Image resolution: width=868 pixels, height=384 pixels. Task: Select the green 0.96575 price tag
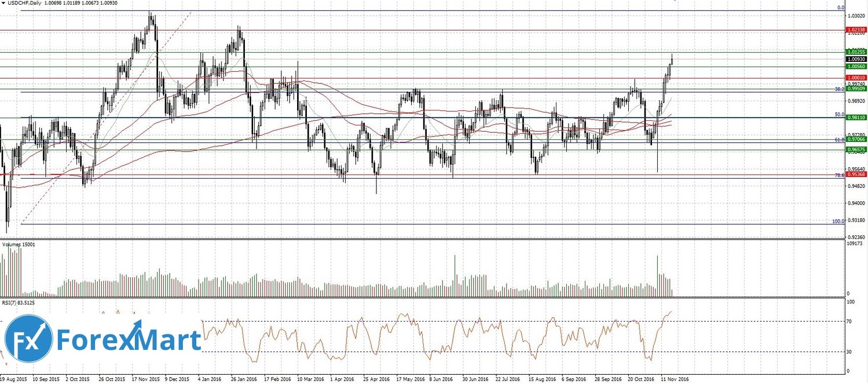(x=856, y=149)
